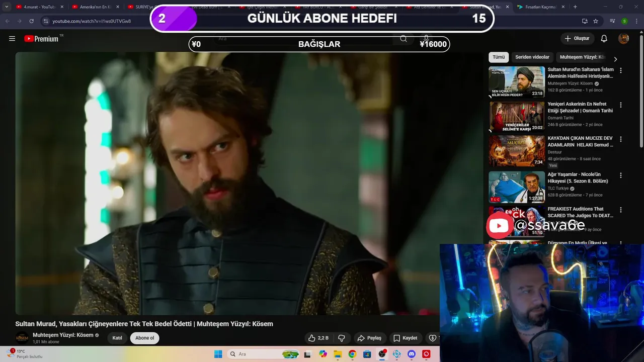Image resolution: width=644 pixels, height=362 pixels.
Task: Select the Seriden videolar filter chip
Action: [x=532, y=57]
